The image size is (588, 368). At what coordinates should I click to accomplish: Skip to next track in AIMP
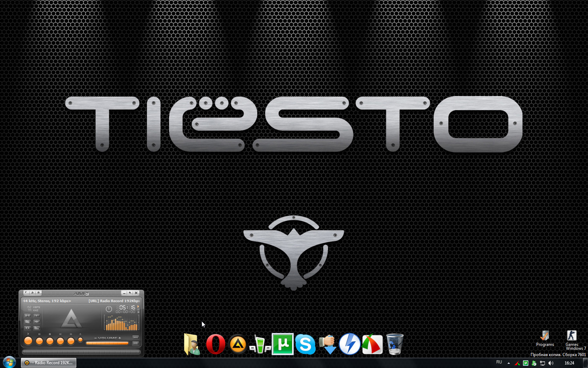[71, 341]
